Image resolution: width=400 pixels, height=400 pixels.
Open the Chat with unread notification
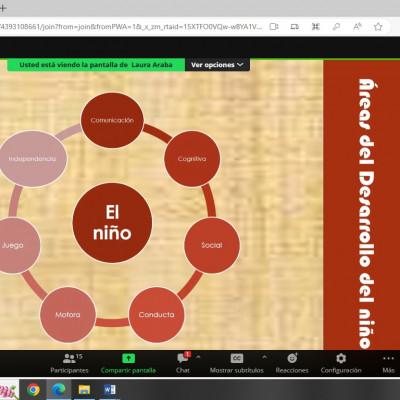point(183,363)
